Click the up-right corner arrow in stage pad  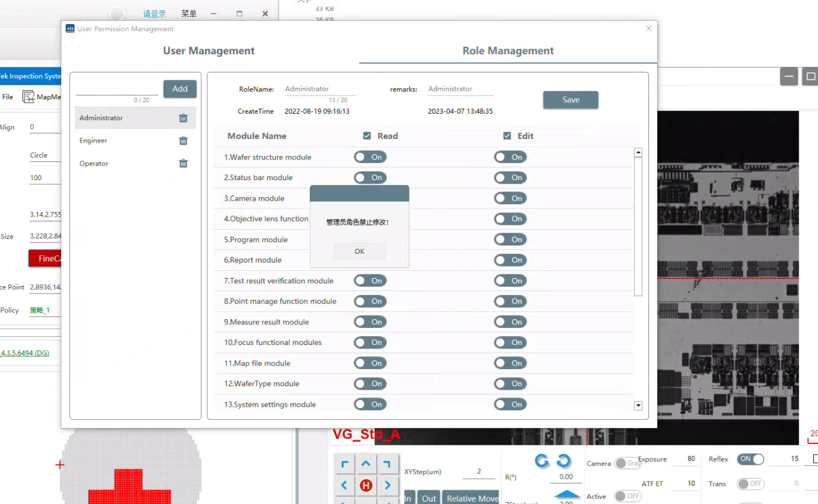[387, 465]
